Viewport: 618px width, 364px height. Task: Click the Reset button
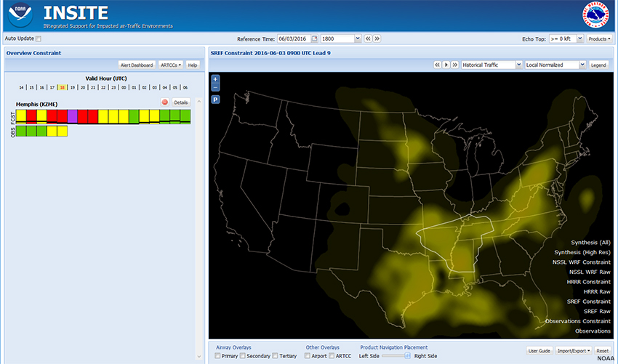point(602,351)
